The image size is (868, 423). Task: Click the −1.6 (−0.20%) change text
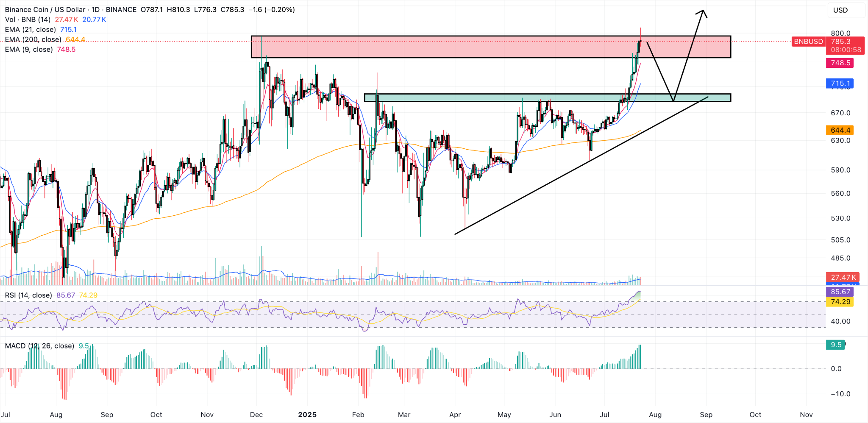point(271,9)
